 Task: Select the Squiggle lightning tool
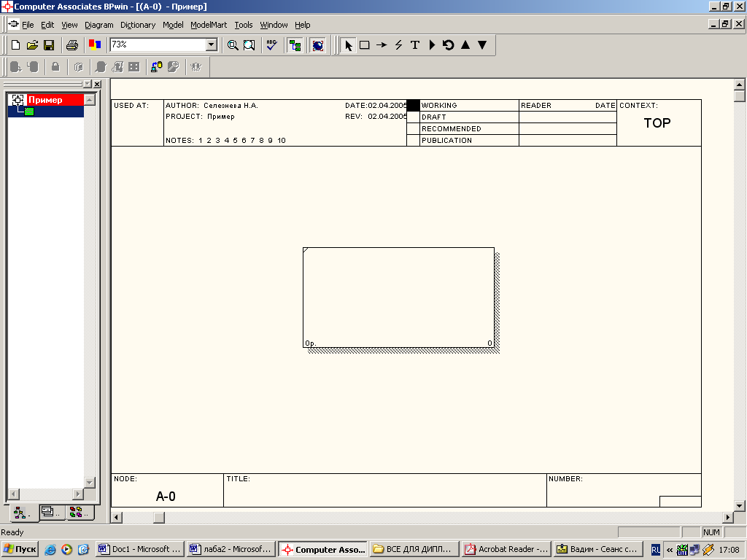click(398, 45)
